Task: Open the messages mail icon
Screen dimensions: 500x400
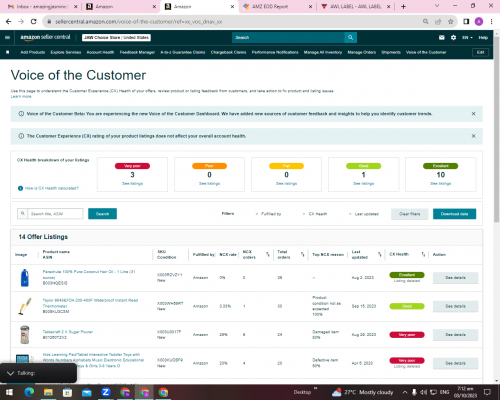Action: click(x=442, y=37)
